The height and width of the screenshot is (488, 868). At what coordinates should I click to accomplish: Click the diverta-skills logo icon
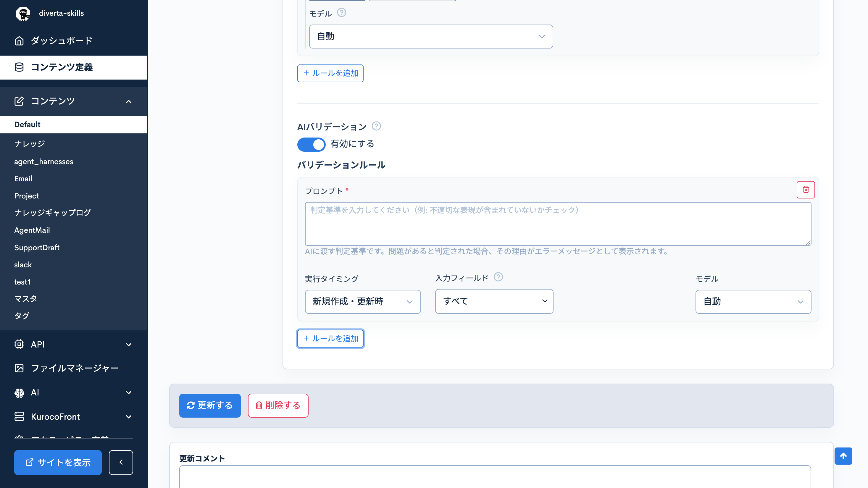click(23, 14)
